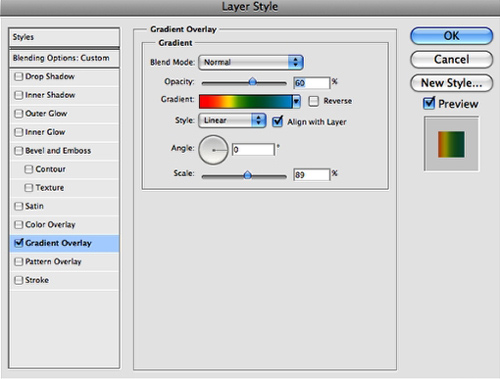Click the style preview thumbnail
This screenshot has height=379, width=500.
tap(451, 144)
